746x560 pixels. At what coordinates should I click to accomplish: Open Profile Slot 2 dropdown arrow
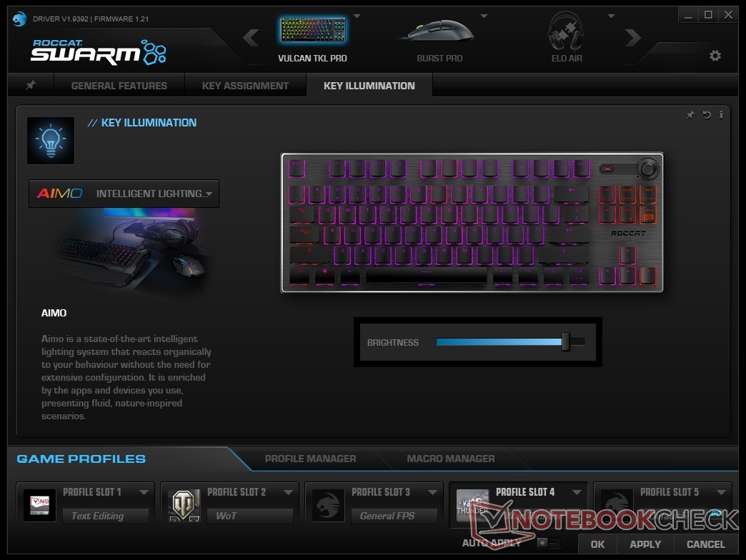point(288,492)
